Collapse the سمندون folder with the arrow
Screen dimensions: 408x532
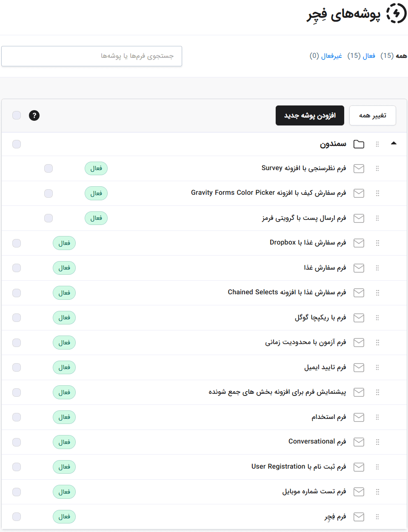tap(394, 144)
